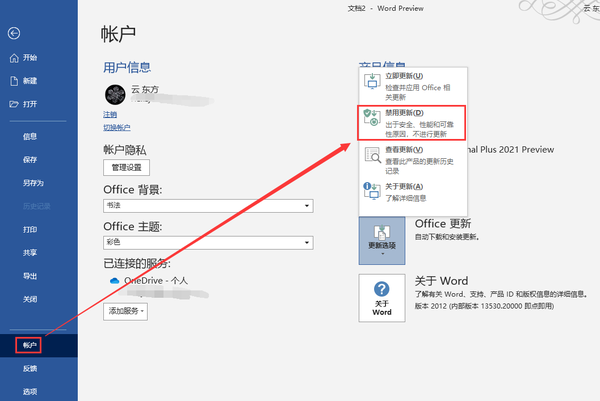The image size is (600, 401).
Task: Click the user name 云 东方
Action: 145,90
